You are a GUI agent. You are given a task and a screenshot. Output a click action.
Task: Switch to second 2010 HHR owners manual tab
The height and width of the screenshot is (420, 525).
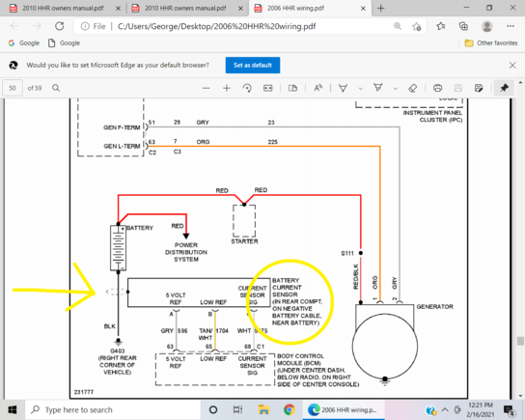coord(186,8)
